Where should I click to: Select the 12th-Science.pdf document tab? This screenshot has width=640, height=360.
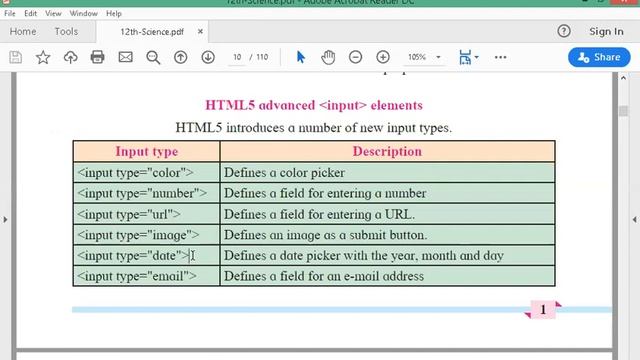coord(152,32)
